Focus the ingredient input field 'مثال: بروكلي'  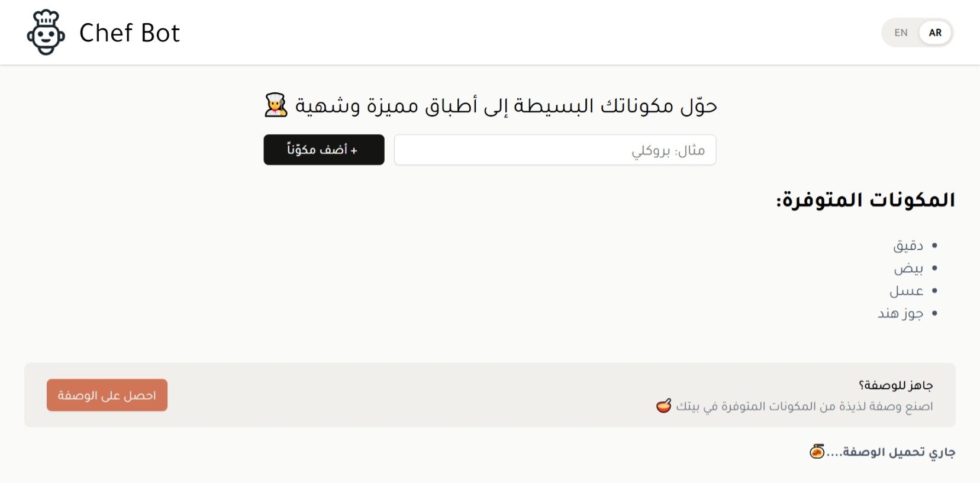555,150
